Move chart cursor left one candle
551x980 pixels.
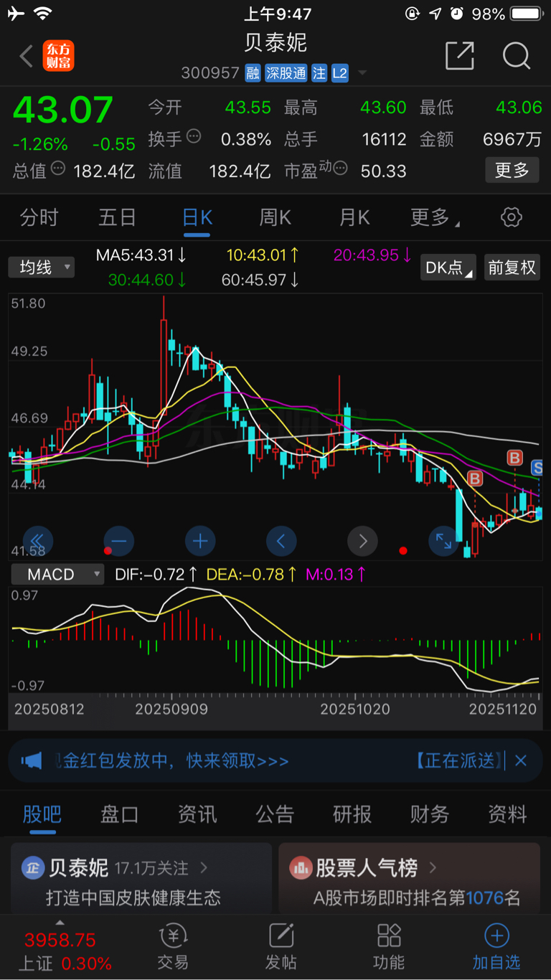click(x=281, y=541)
